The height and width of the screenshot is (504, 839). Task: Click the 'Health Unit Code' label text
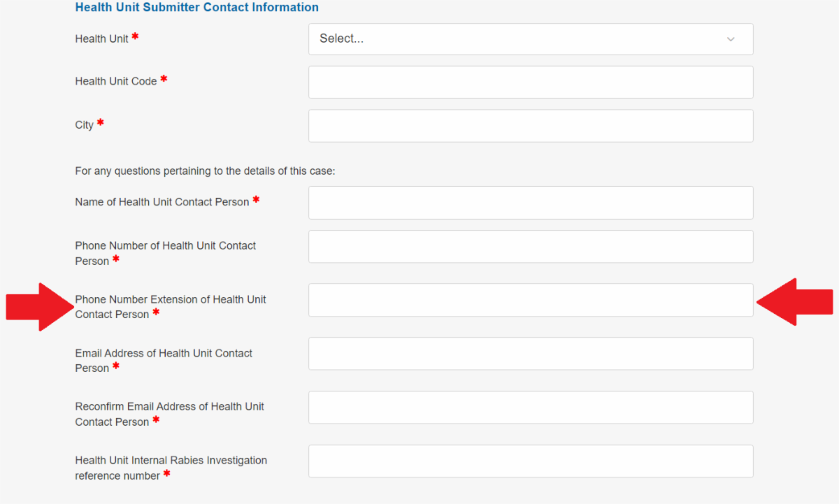pos(116,81)
